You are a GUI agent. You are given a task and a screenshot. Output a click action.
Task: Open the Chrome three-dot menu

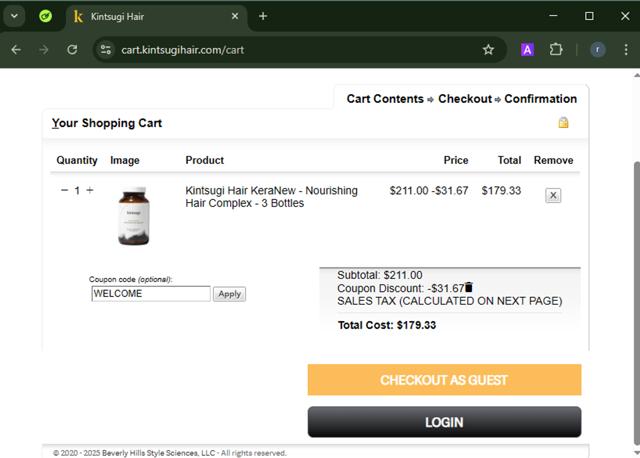tap(626, 50)
